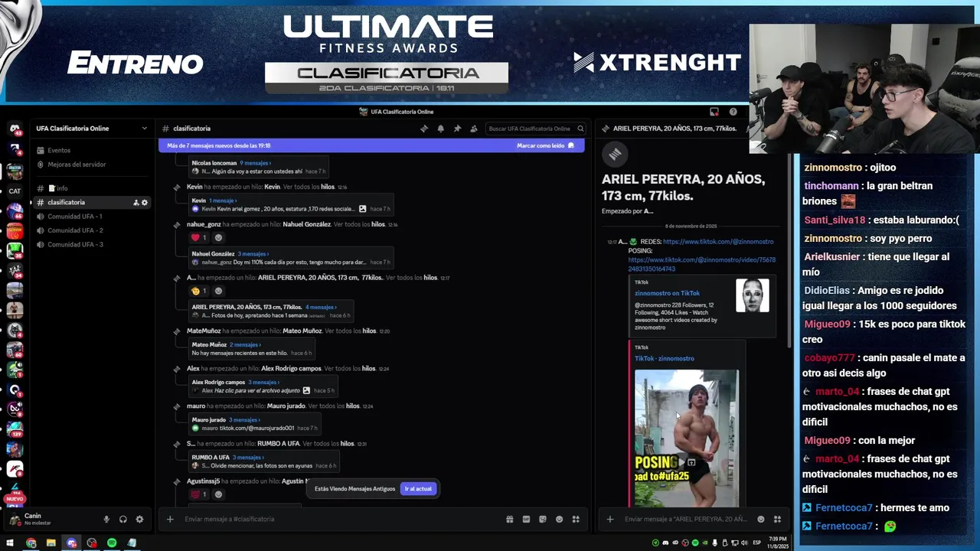
Task: Click Ir al actual button
Action: (418, 488)
